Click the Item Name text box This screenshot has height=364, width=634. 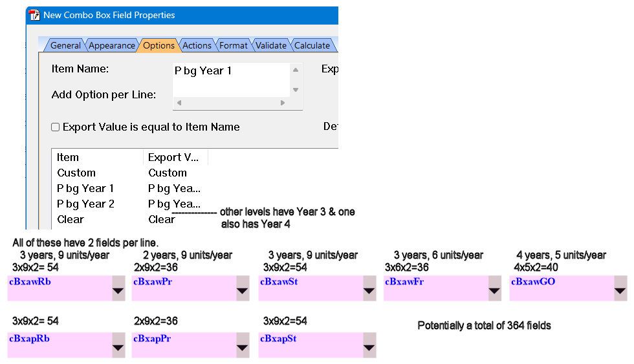coord(232,80)
